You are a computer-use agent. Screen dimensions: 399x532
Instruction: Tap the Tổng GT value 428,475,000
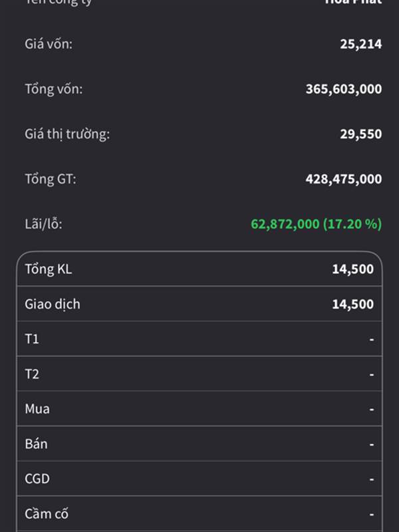(x=344, y=179)
